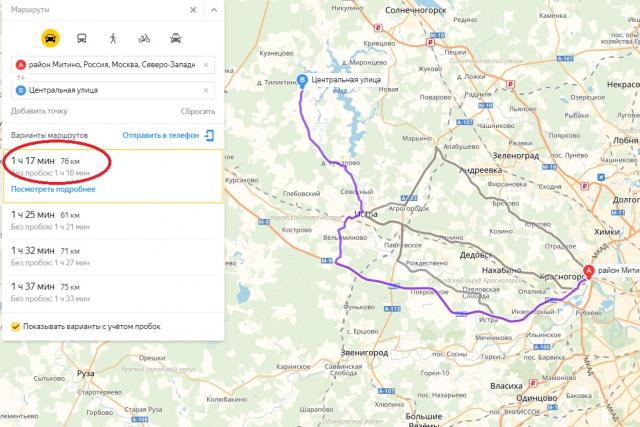The width and height of the screenshot is (640, 427).
Task: Click 'Добавить точку' to add waypoint
Action: (x=39, y=111)
